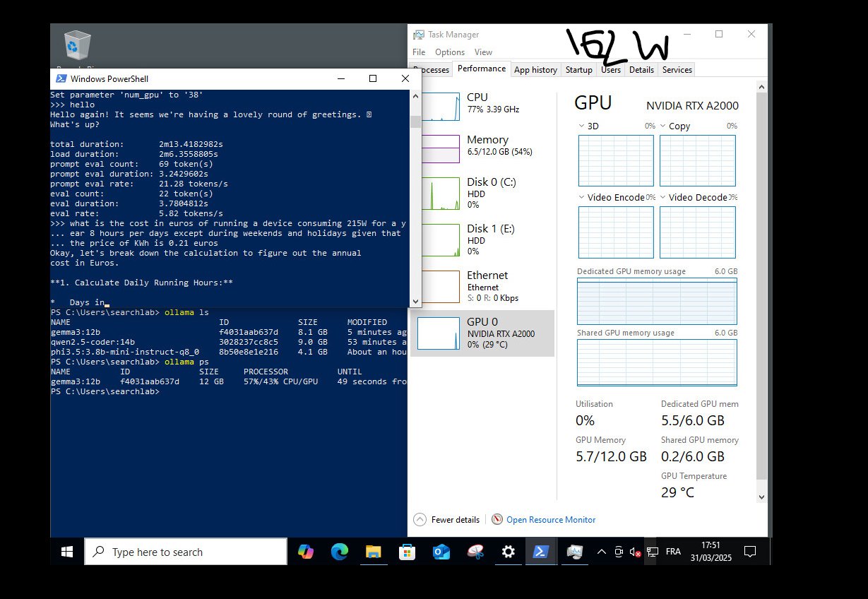
Task: Switch to the Users tab
Action: [x=611, y=70]
